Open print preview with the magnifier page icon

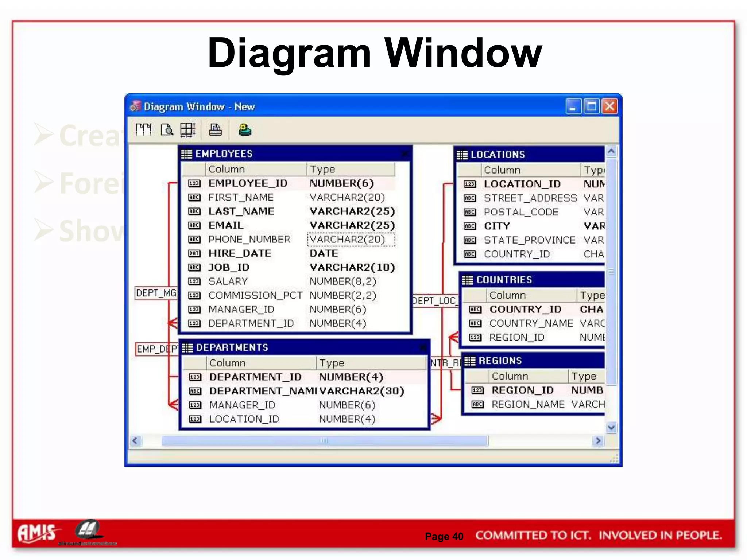[167, 129]
